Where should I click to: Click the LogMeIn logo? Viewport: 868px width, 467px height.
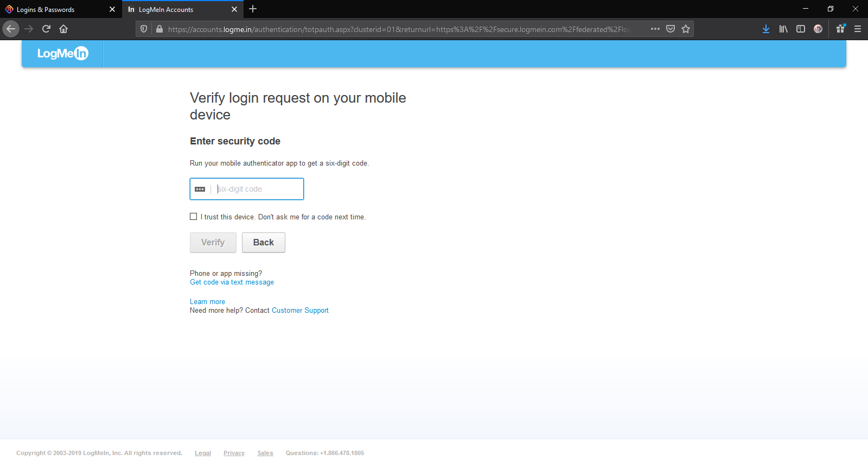coord(62,53)
